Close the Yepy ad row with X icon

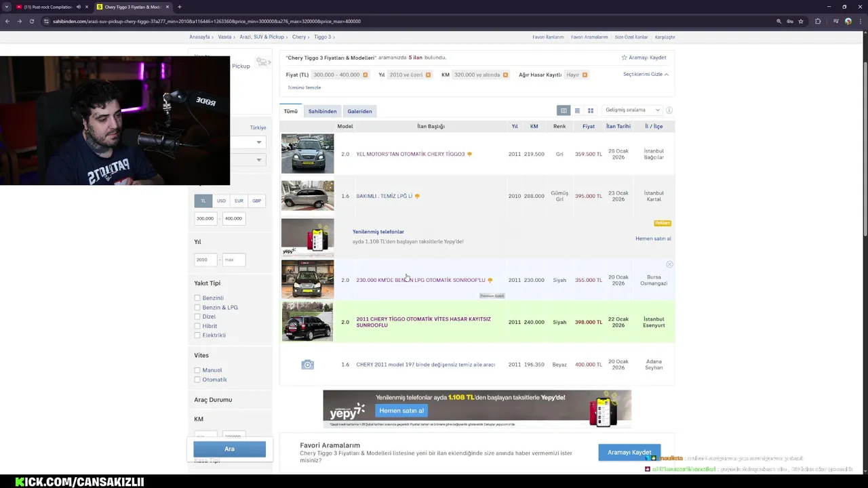(669, 264)
